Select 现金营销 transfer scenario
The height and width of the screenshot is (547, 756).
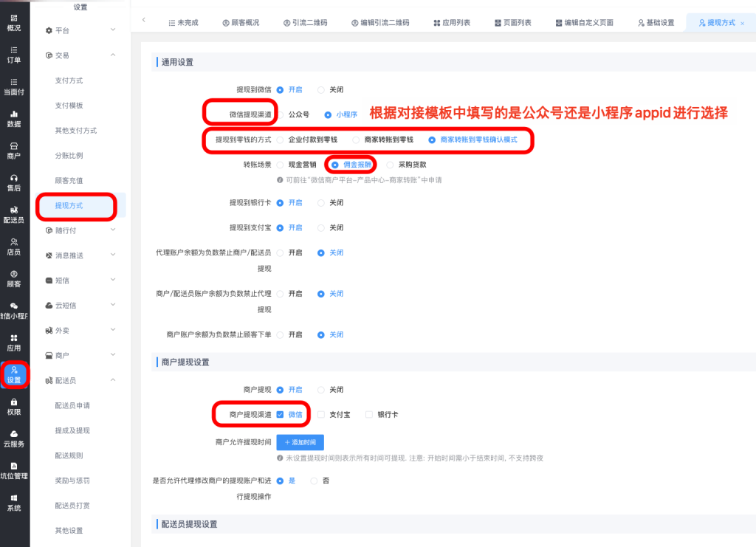coord(281,165)
